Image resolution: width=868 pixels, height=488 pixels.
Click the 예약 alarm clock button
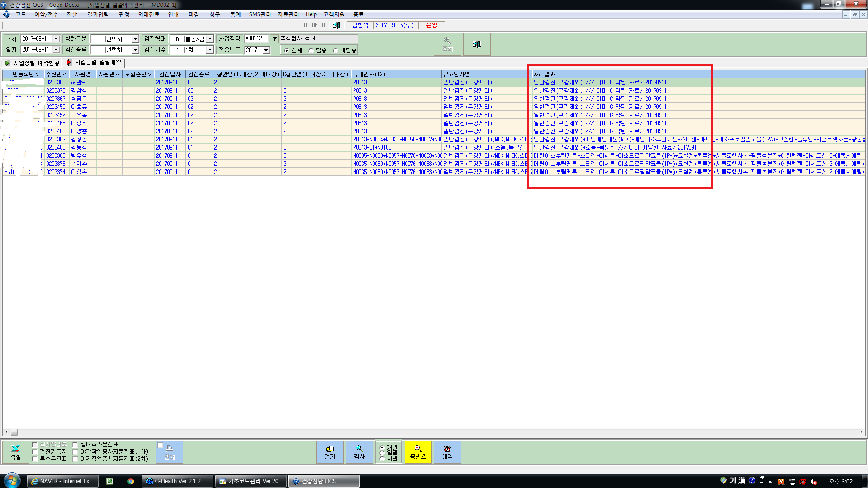pos(447,452)
